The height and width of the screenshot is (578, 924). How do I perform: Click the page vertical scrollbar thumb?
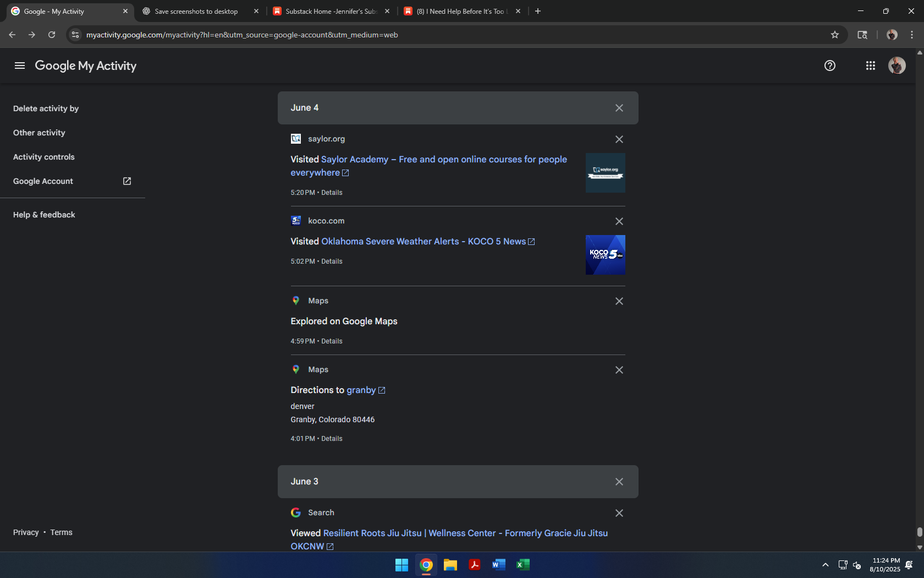coord(920,532)
